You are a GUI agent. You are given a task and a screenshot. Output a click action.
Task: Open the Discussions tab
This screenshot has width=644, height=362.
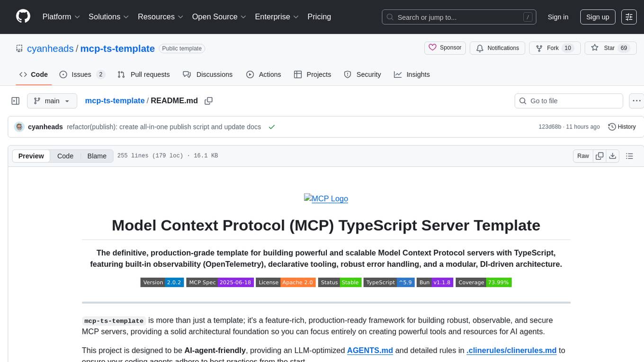(207, 74)
